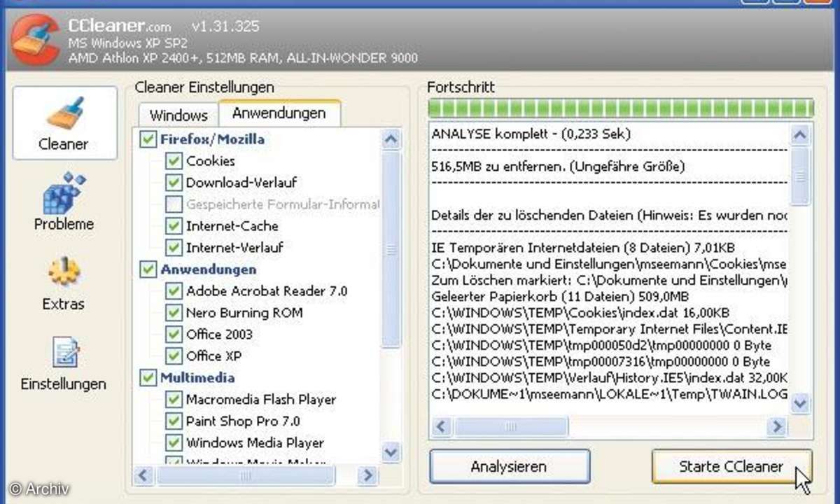This screenshot has height=504, width=840.
Task: Uncheck the Multimedia group checkbox
Action: coord(147,378)
